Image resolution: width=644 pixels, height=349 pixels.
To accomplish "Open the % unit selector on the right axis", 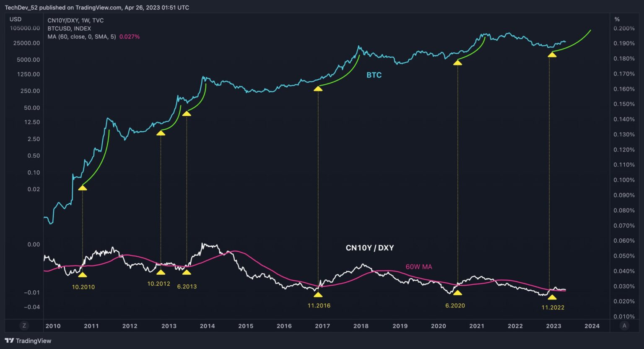I will click(617, 19).
